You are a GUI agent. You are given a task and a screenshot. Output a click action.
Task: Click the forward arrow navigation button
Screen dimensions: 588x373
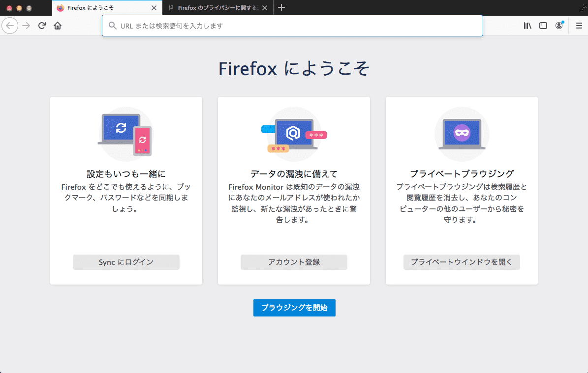26,26
